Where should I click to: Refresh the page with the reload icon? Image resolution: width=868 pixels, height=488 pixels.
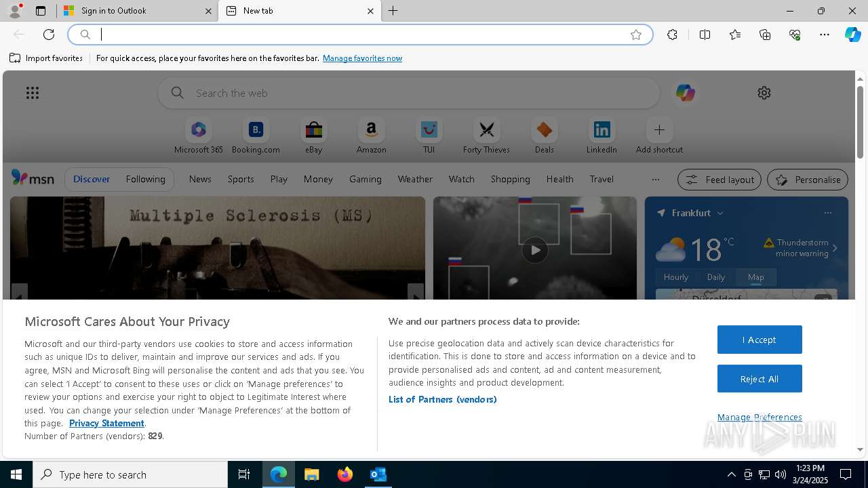49,35
